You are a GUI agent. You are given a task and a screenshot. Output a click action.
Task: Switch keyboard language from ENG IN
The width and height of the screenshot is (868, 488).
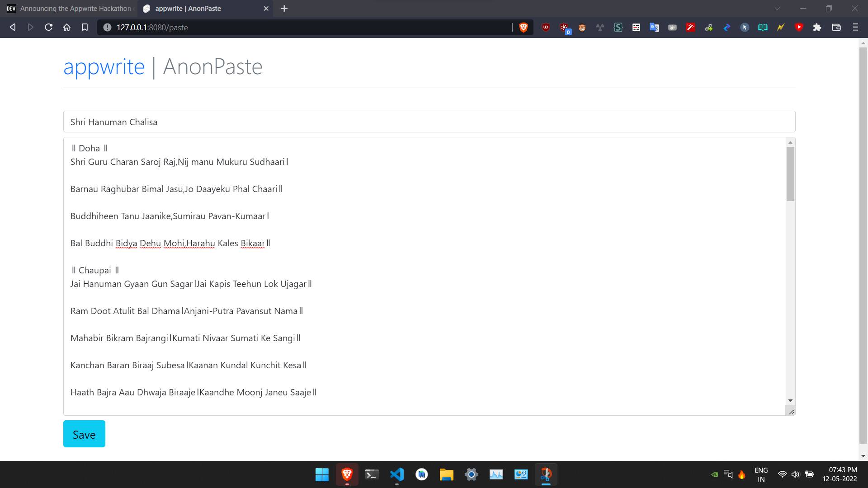761,474
